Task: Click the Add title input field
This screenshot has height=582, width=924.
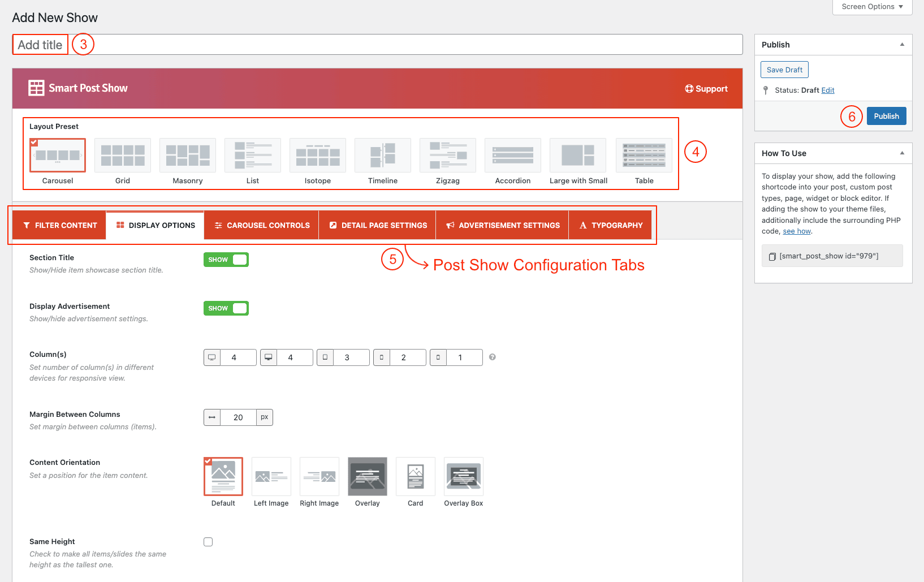Action: pyautogui.click(x=396, y=45)
